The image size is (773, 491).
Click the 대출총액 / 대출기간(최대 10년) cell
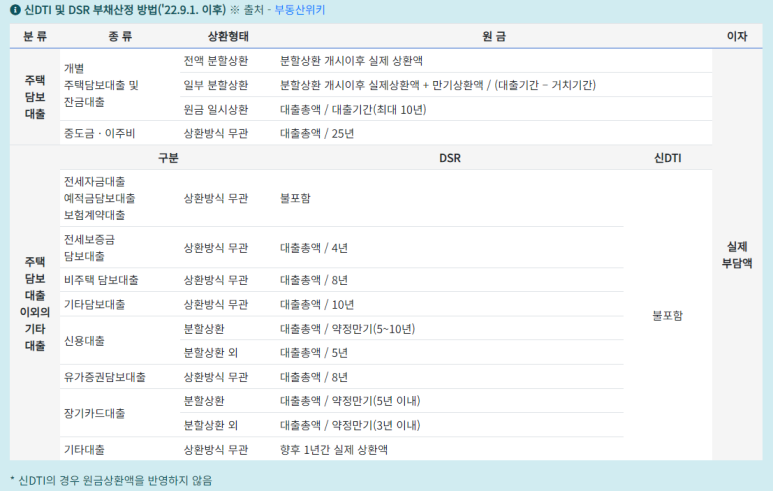(353, 109)
